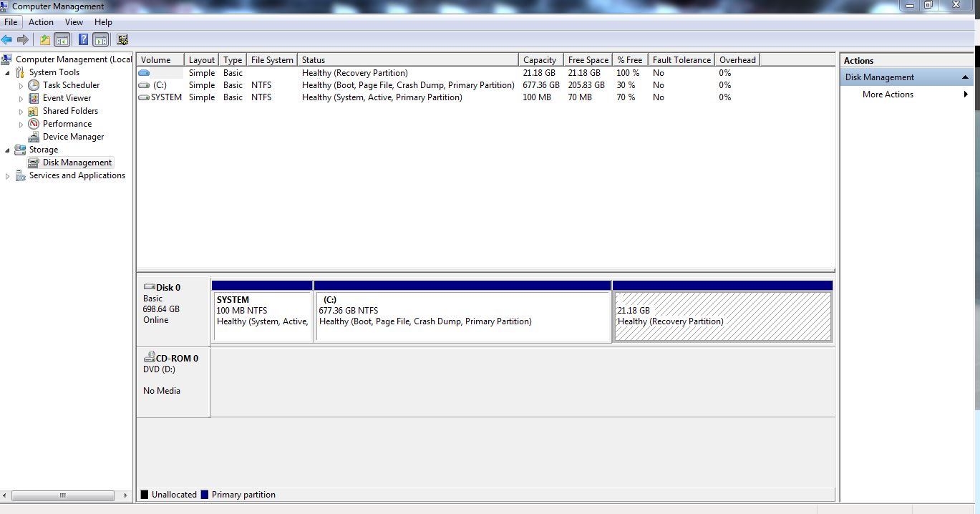980x514 pixels.
Task: Click More Actions in the Actions pane
Action: tap(888, 94)
